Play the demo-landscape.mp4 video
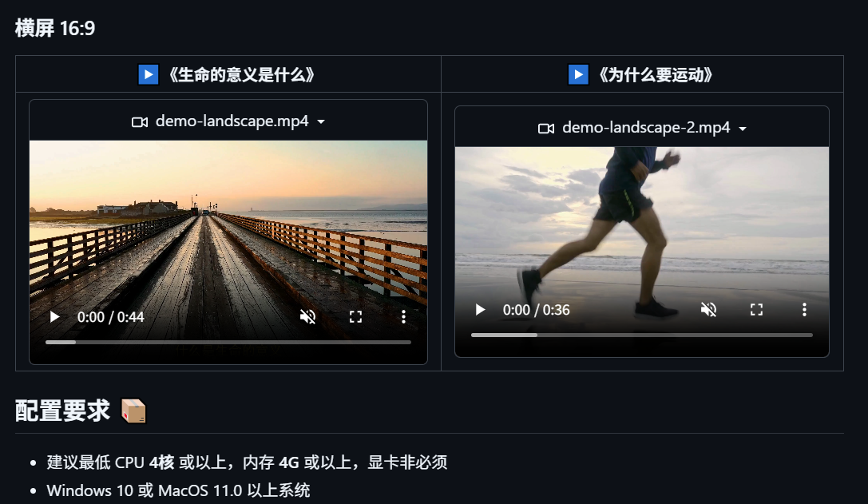 [54, 317]
